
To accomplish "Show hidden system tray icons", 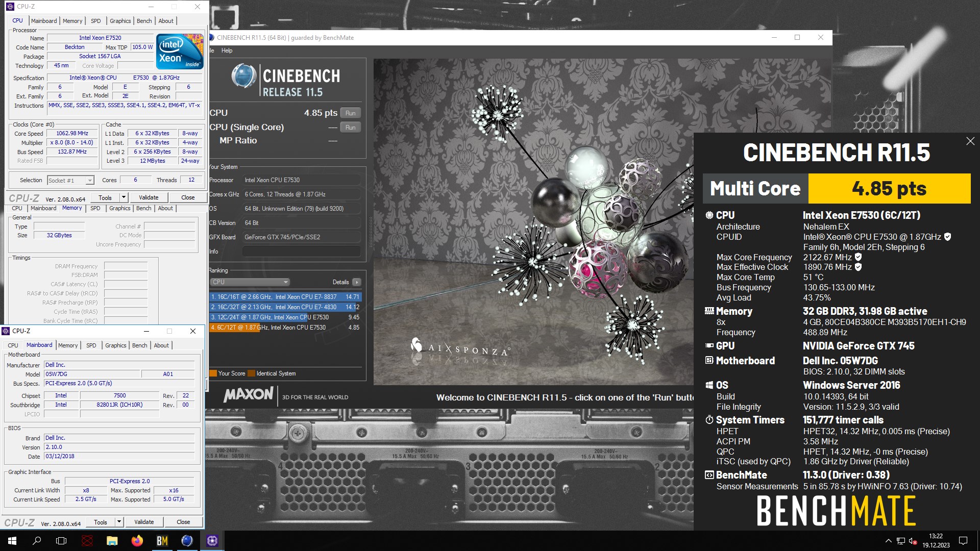I will (888, 541).
